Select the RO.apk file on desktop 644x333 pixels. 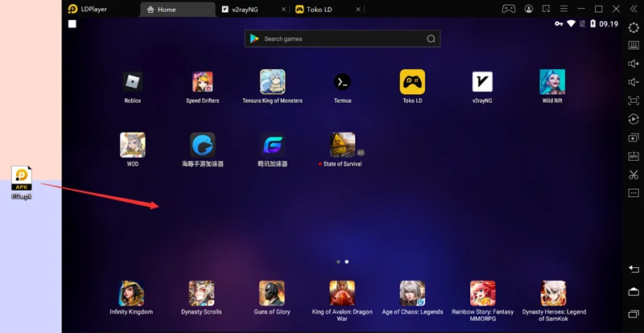[22, 183]
